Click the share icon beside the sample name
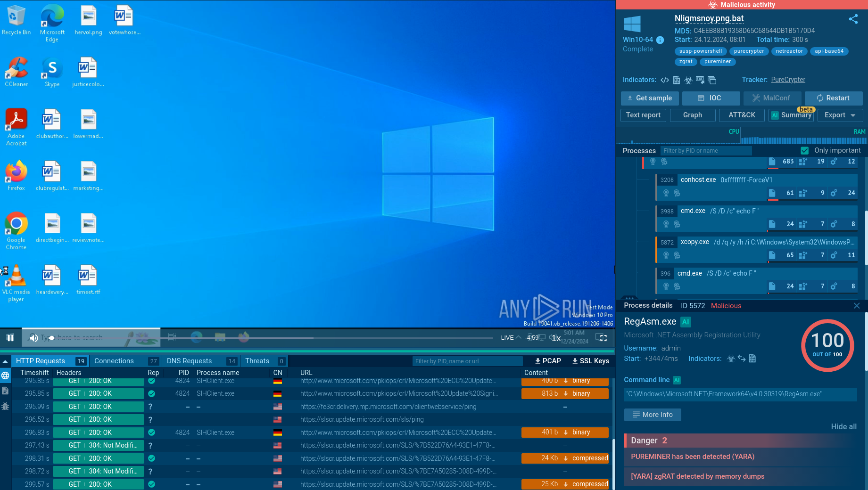Screen dimensions: 868x490 (x=853, y=19)
